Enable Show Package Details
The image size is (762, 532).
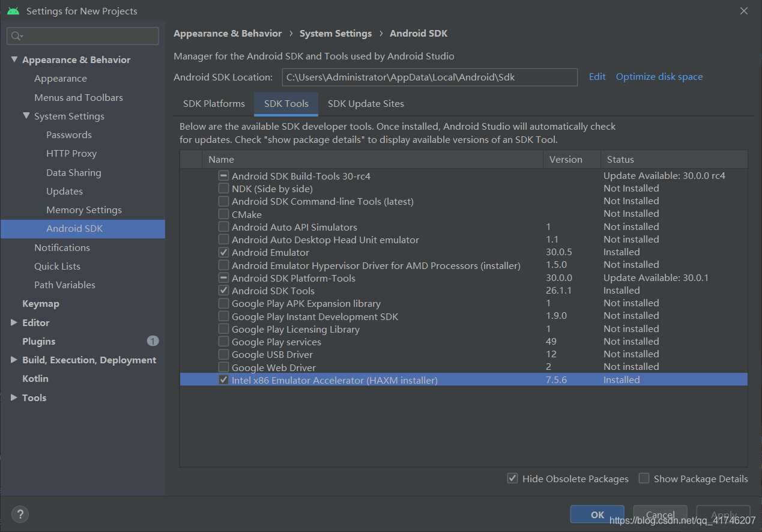click(x=644, y=478)
